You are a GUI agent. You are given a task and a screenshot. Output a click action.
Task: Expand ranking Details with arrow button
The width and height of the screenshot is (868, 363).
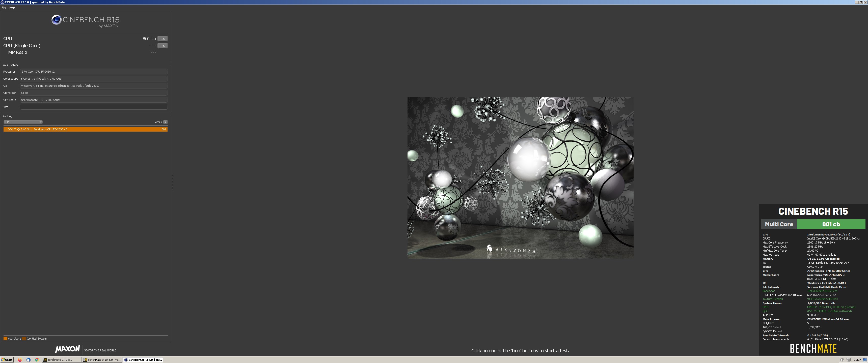(166, 122)
